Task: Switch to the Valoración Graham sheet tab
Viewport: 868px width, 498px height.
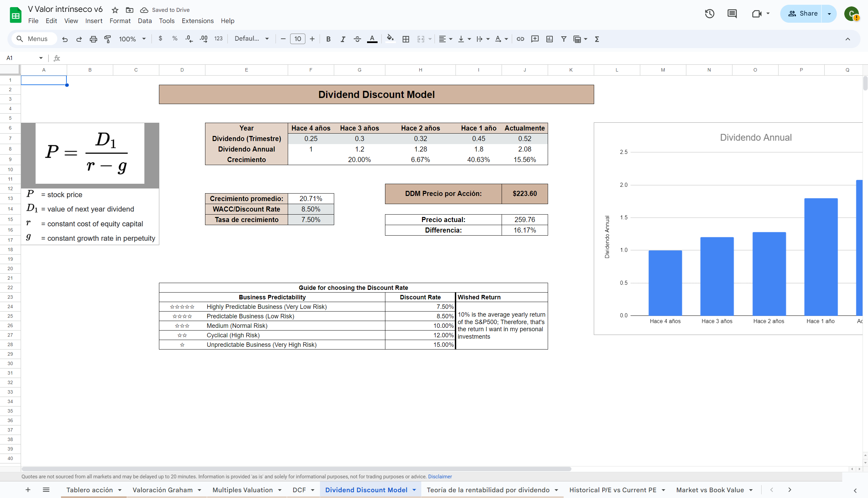Action: pos(162,490)
